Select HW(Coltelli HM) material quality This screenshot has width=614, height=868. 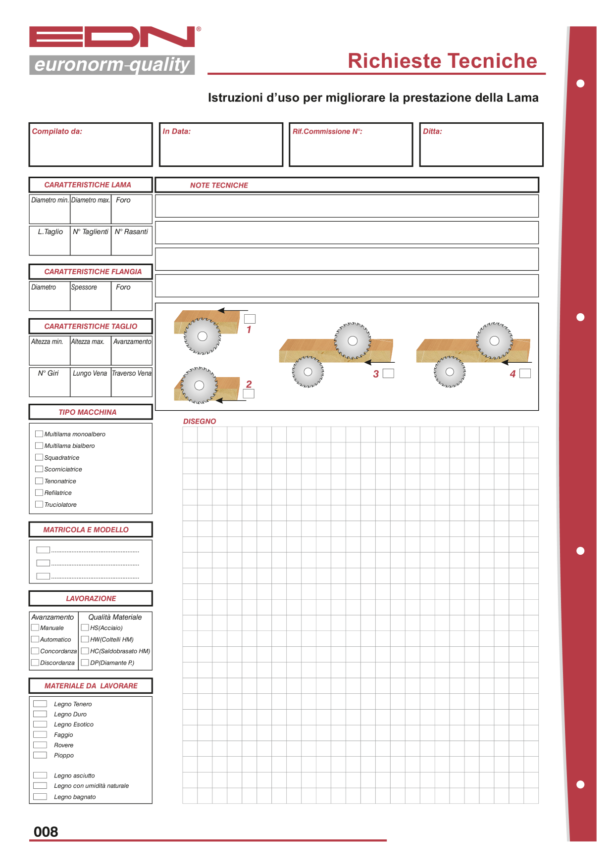coord(85,639)
